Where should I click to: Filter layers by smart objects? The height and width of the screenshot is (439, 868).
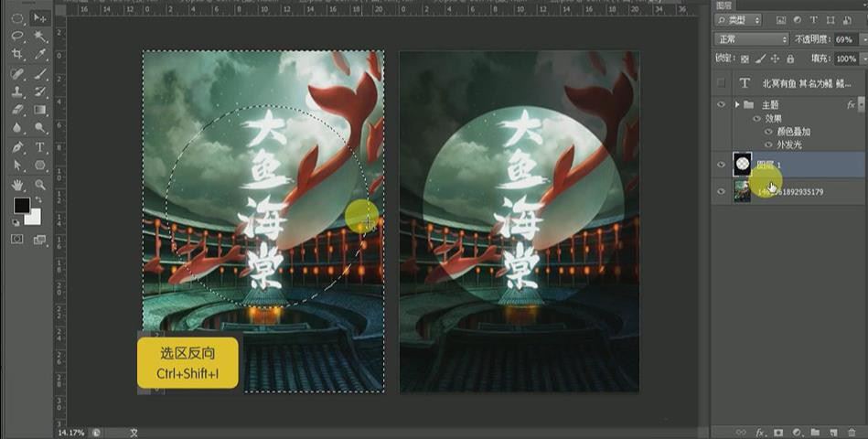point(847,20)
